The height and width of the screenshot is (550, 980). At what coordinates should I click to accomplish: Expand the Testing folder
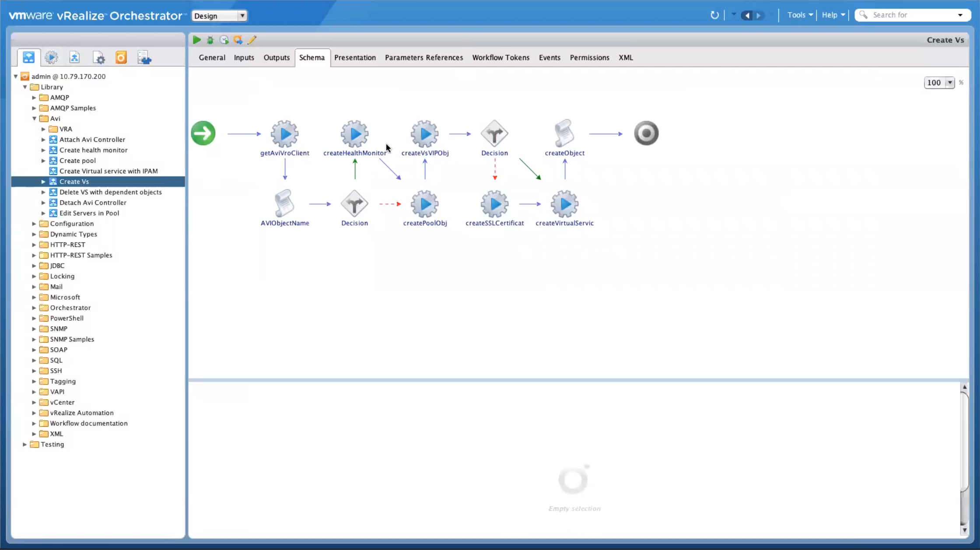25,444
